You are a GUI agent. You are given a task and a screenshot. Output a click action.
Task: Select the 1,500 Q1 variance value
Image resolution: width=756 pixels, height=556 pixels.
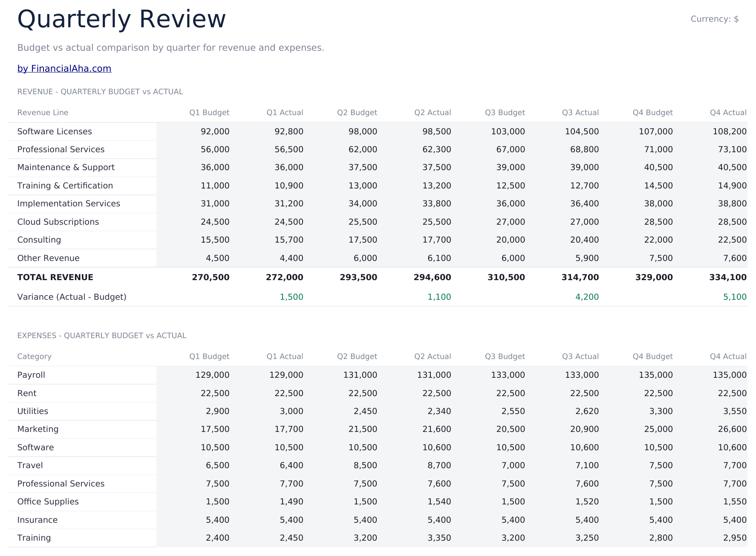pyautogui.click(x=291, y=297)
